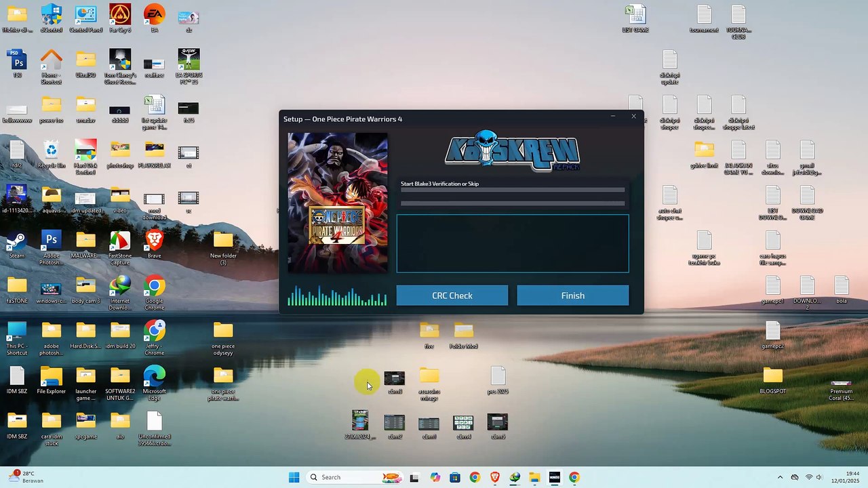This screenshot has height=488, width=868.
Task: Select the Google Chrome desktop shortcut
Action: (155, 293)
